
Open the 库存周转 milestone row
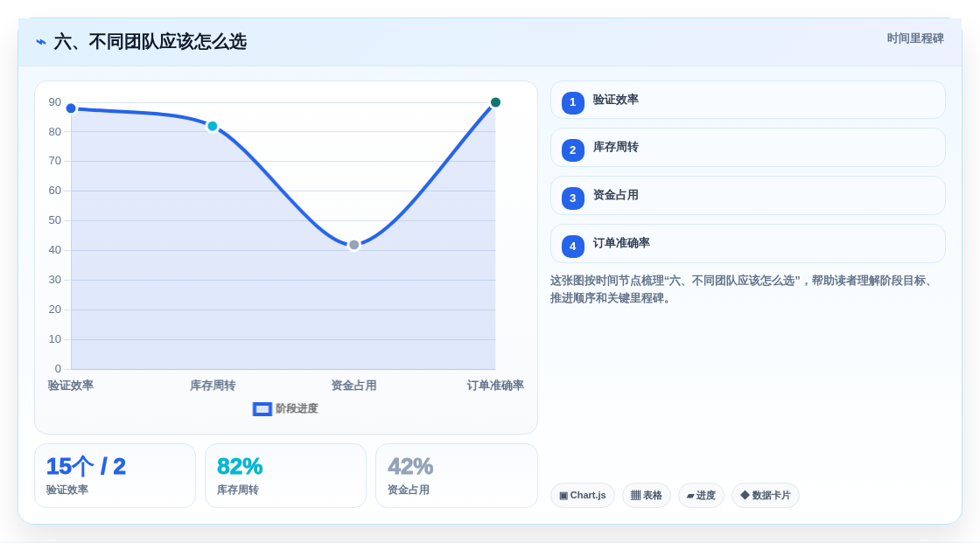coord(747,148)
